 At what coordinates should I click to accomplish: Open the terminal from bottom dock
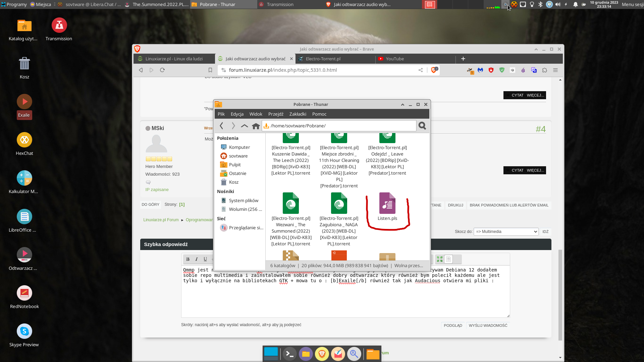tap(289, 354)
